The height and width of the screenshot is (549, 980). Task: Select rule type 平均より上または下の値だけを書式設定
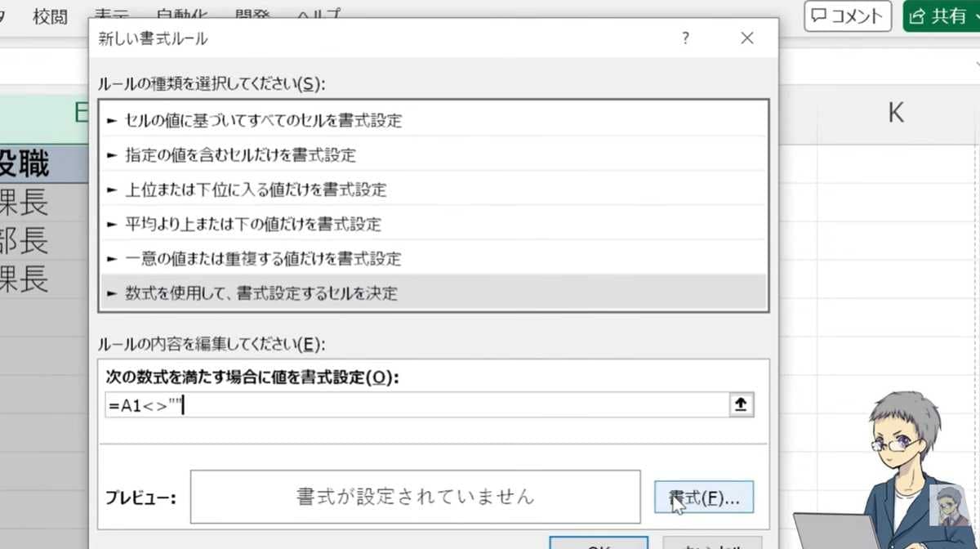[433, 224]
